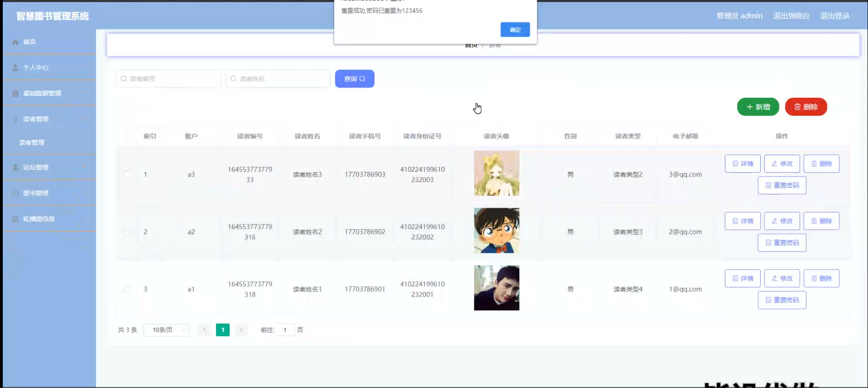
Task: Expand 论坛管理 sidebar menu
Action: 49,167
